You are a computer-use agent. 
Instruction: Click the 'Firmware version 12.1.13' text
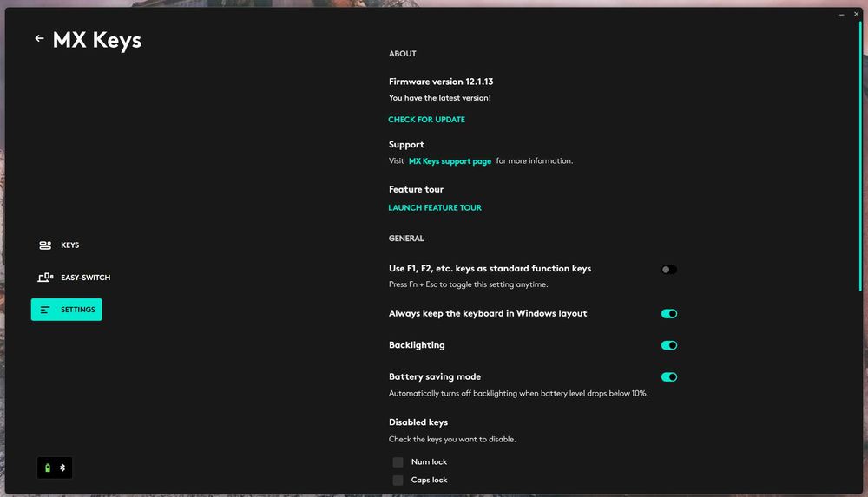point(441,82)
